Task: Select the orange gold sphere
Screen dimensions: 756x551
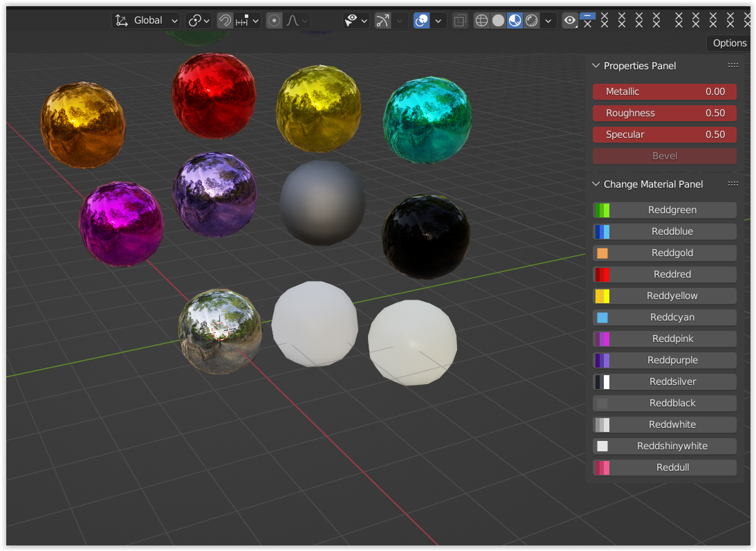Action: 83,125
